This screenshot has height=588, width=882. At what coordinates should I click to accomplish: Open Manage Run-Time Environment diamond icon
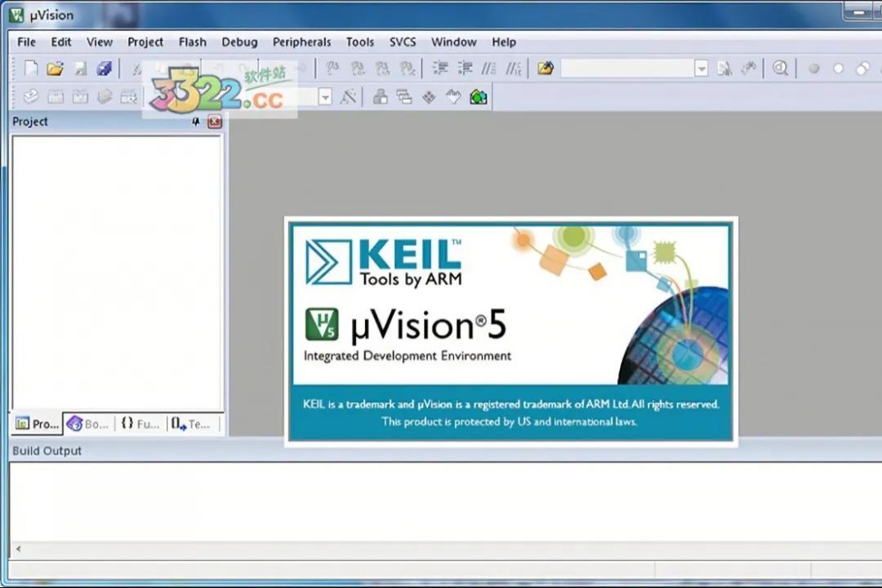(430, 97)
